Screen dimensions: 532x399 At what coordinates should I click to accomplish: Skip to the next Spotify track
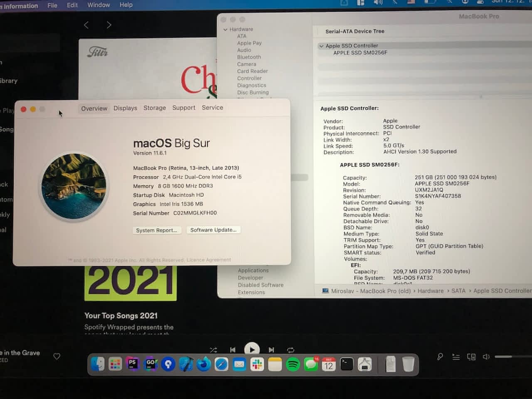[x=271, y=350]
